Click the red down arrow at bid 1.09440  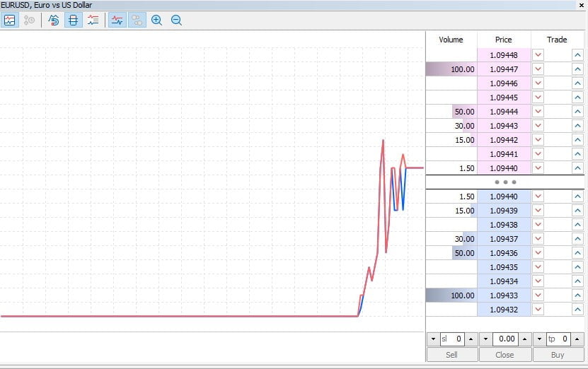click(x=538, y=197)
